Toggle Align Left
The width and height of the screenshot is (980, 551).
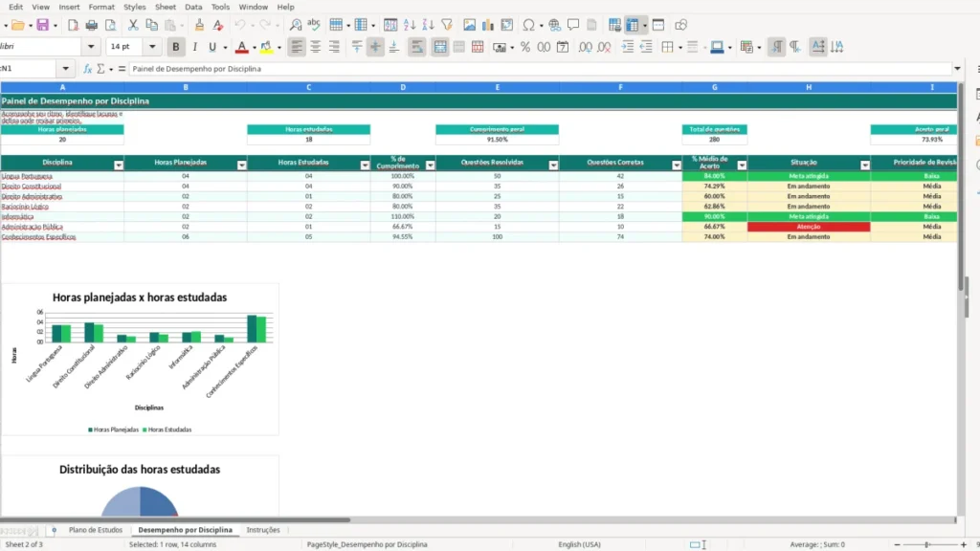pyautogui.click(x=297, y=47)
